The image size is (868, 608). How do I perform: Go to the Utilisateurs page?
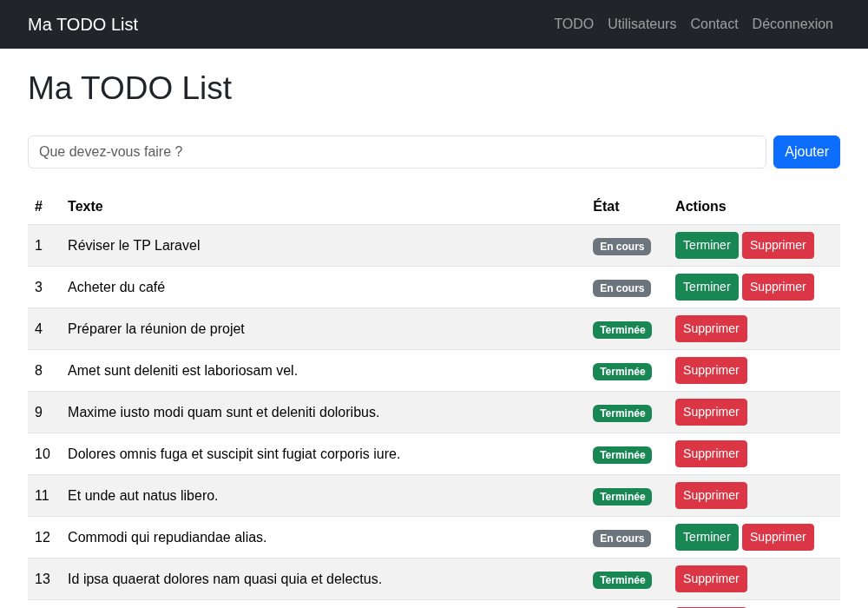(641, 23)
